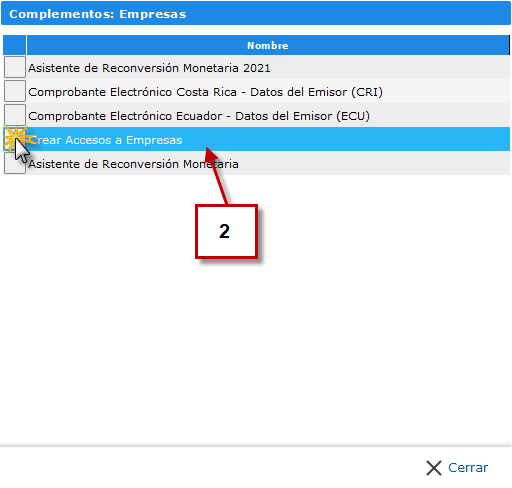The image size is (512, 488).
Task: Click the Cerrar button label
Action: click(x=468, y=468)
